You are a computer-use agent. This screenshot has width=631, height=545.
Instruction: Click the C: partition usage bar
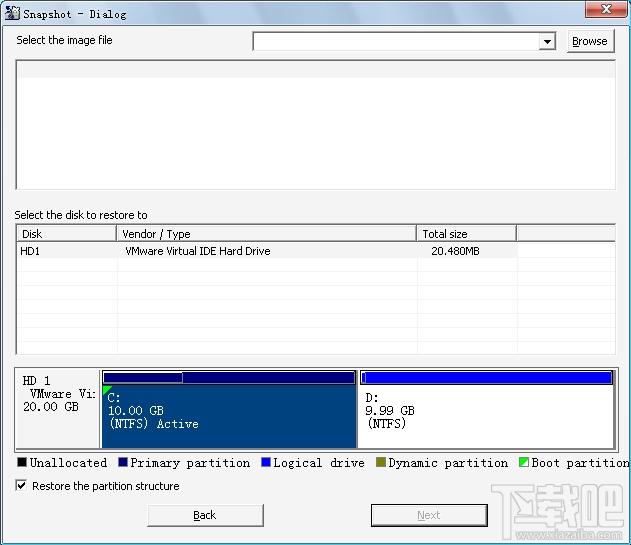tap(229, 378)
